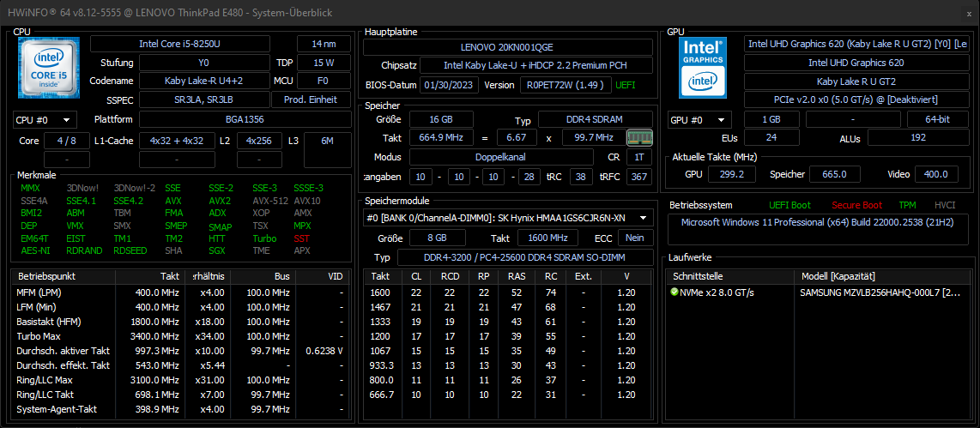Click the Microsoft Windows 11 Professional field
Viewport: 980px width, 428px height.
[816, 222]
